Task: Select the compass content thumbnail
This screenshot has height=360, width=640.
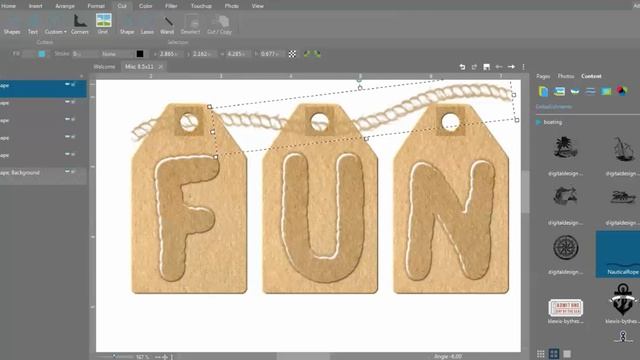Action: [x=566, y=247]
